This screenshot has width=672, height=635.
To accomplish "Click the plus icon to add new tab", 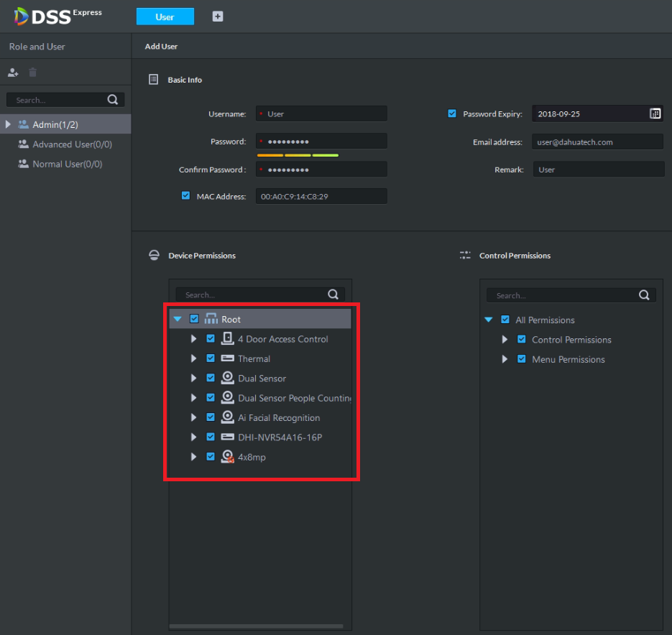I will click(218, 17).
